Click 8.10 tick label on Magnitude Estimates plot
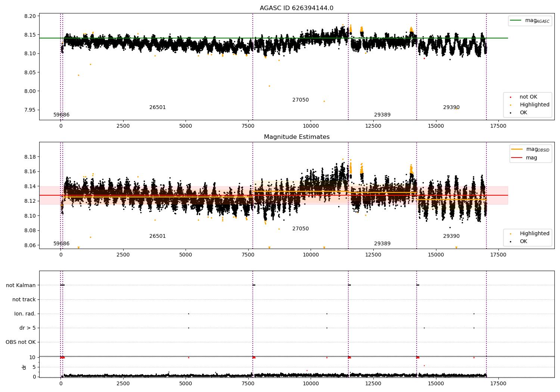 (31, 216)
